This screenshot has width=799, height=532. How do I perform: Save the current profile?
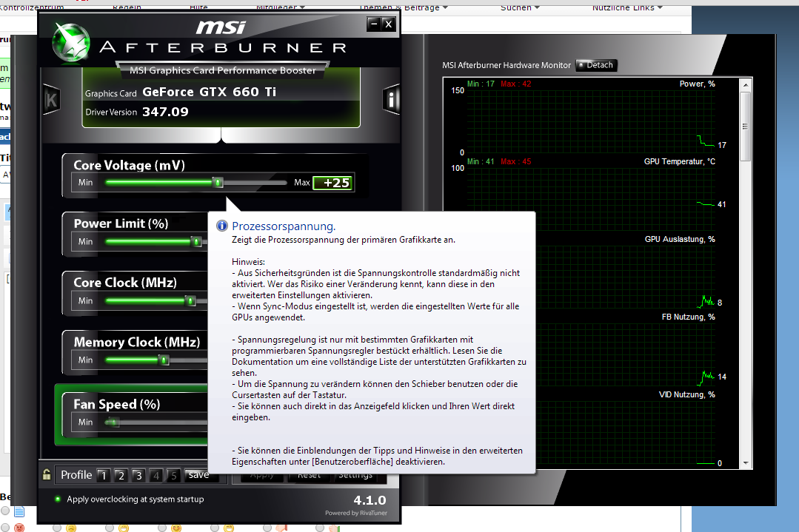(x=198, y=475)
